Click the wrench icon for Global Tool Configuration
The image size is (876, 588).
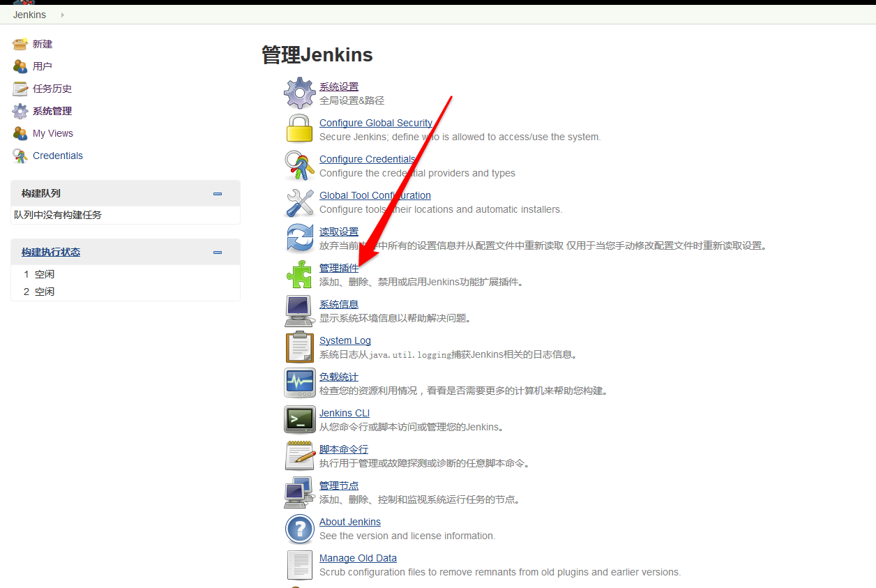pos(300,202)
